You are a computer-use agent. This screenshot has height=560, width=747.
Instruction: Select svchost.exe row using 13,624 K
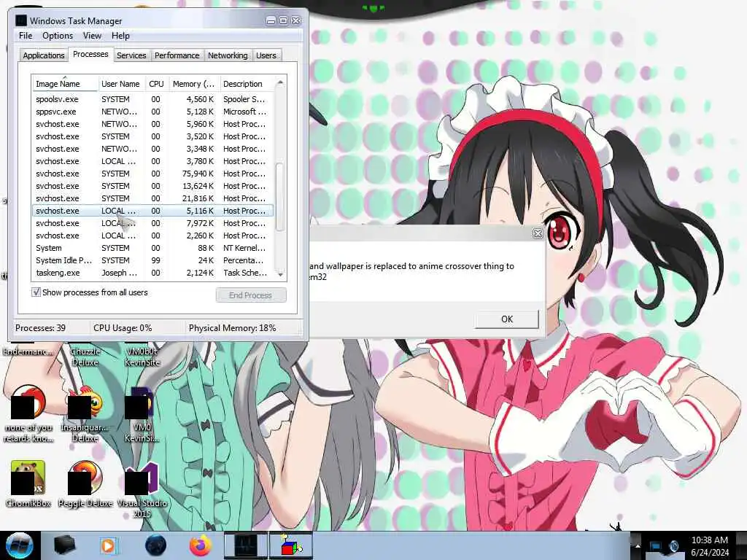tap(152, 186)
